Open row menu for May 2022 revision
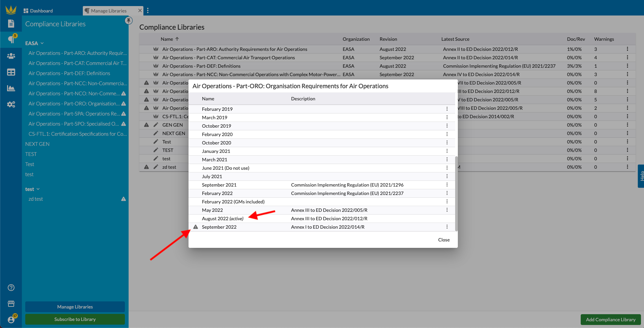This screenshot has height=328, width=644. (447, 210)
